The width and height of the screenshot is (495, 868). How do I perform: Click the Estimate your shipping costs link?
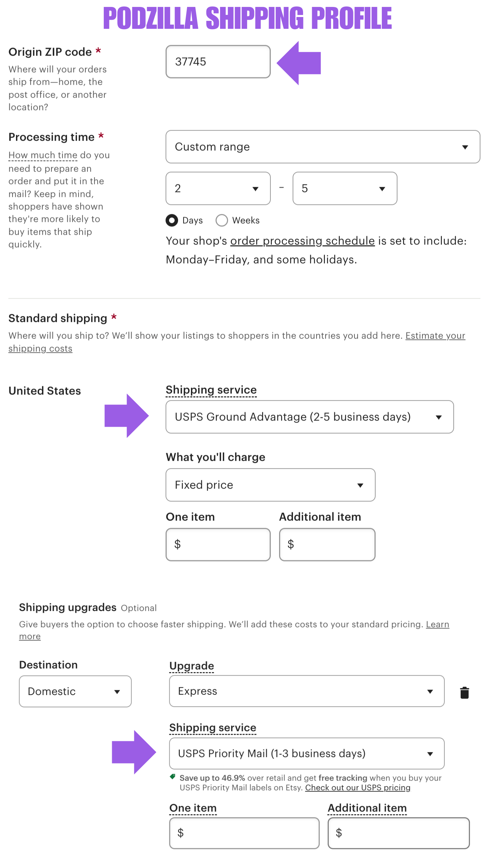435,336
